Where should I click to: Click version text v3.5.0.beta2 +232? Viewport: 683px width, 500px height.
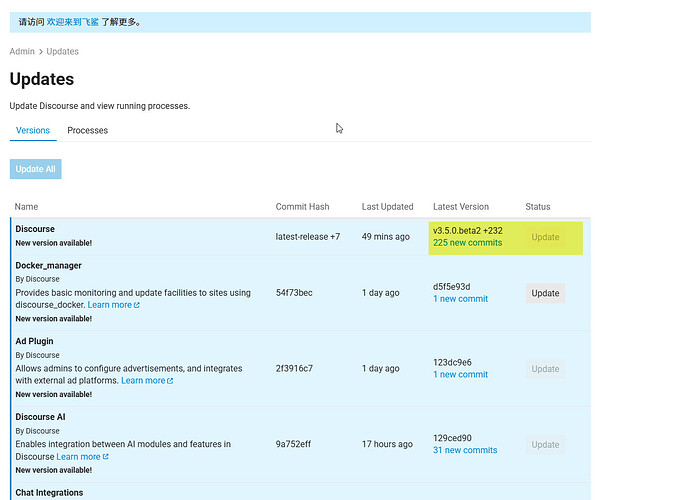(x=468, y=231)
